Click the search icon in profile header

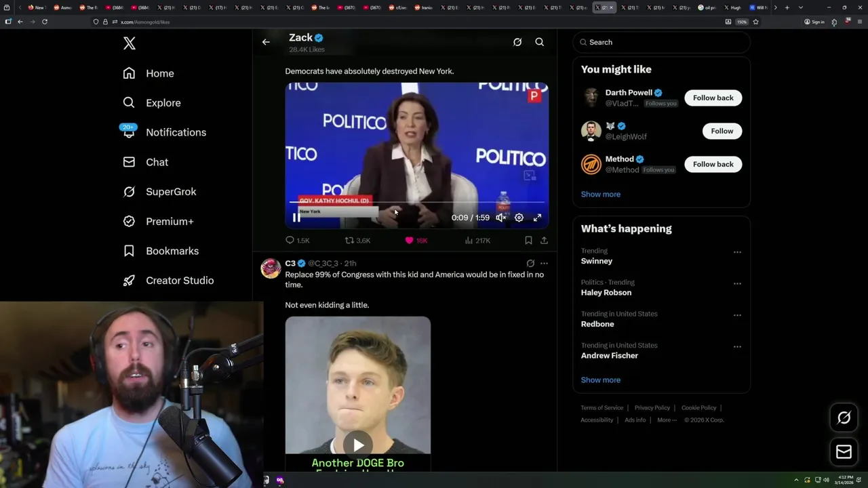click(540, 42)
